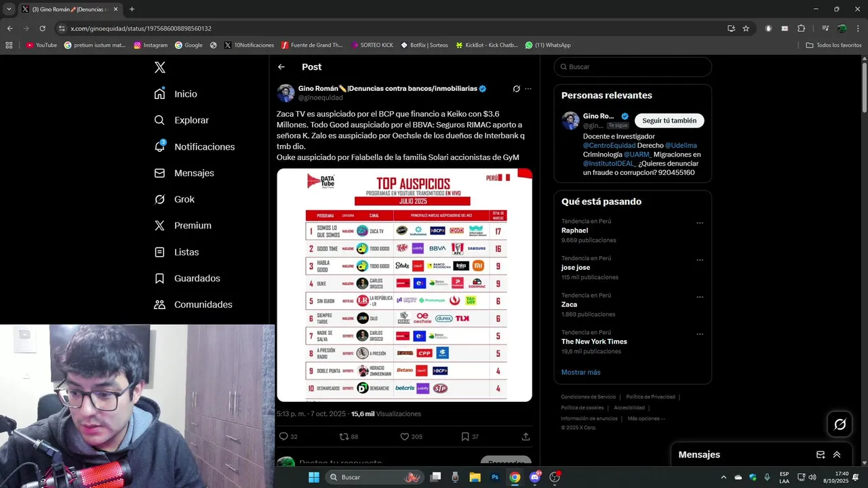Click the browser back arrow
This screenshot has height=488, width=868.
pos(9,28)
